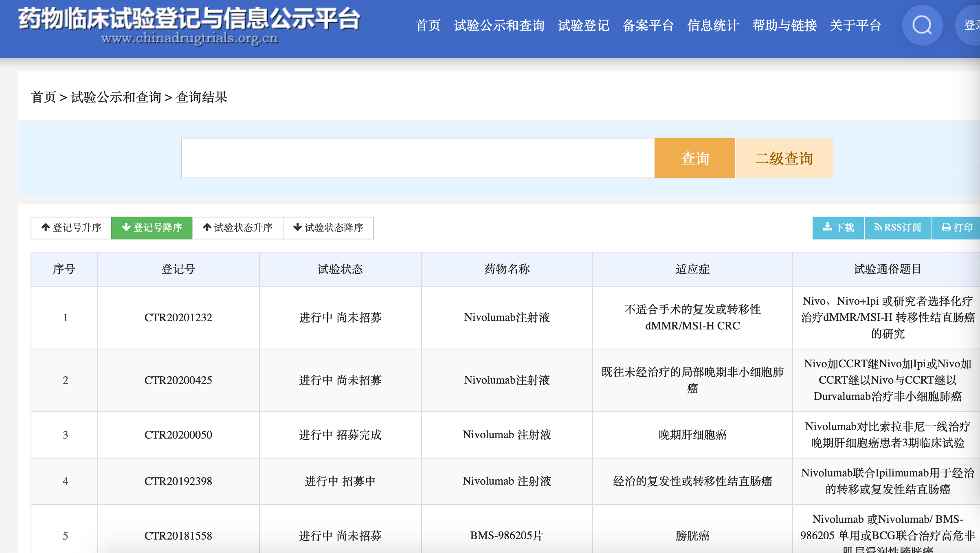Viewport: 980px width, 553px height.
Task: Click status cell 进行中 招募完成
Action: pos(340,435)
